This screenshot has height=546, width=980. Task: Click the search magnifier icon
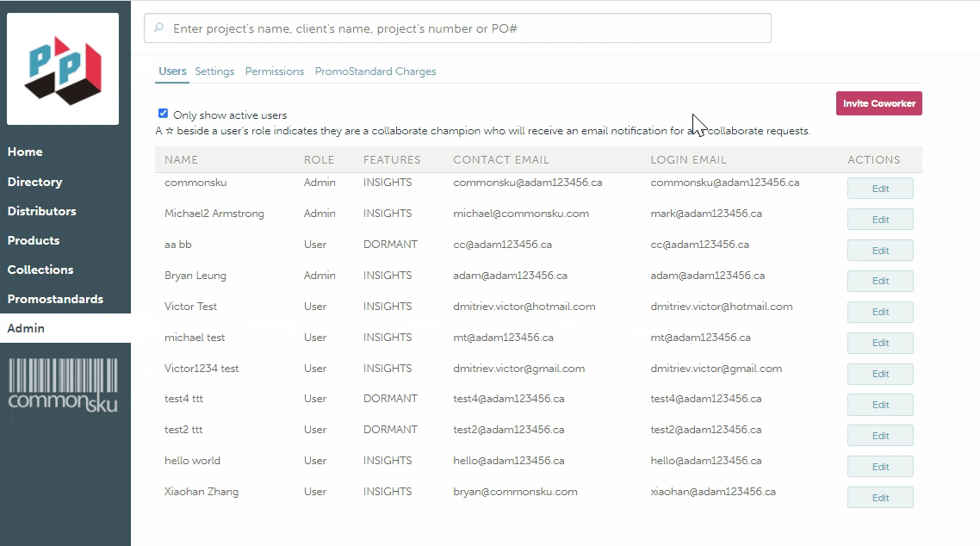pyautogui.click(x=158, y=28)
